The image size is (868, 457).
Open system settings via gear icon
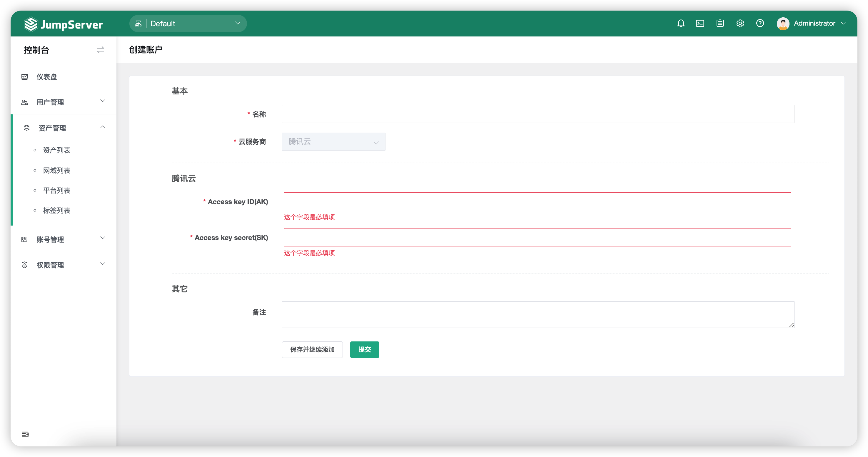(740, 23)
